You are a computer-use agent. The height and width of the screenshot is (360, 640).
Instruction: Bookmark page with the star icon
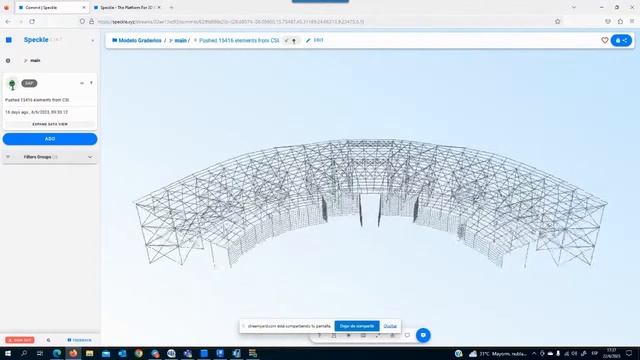(x=558, y=21)
